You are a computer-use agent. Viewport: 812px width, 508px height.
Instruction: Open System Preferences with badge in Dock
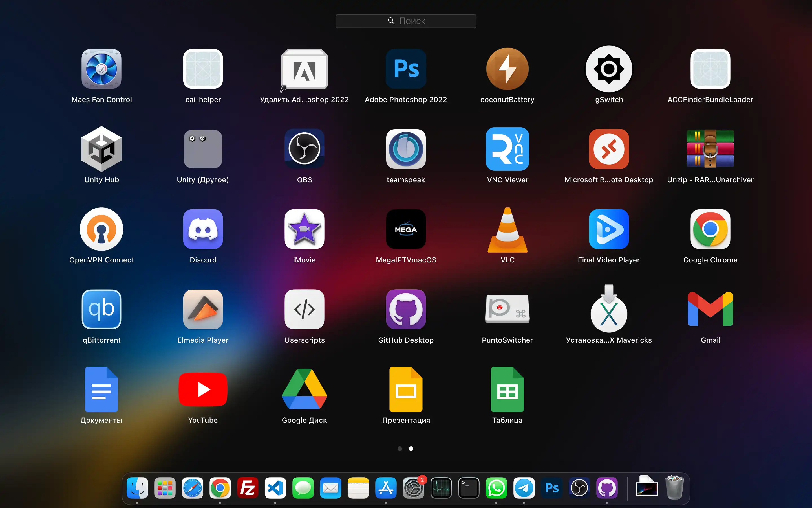(413, 488)
